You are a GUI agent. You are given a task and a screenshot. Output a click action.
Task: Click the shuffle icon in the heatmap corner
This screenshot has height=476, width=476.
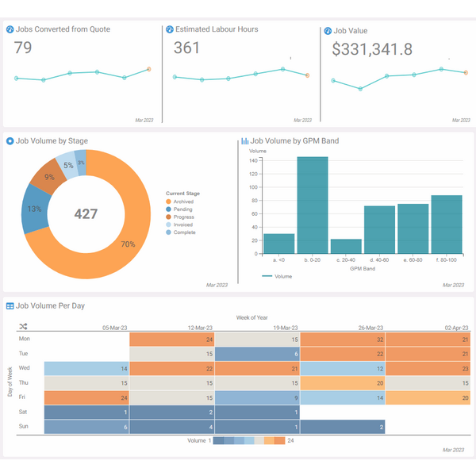24,326
